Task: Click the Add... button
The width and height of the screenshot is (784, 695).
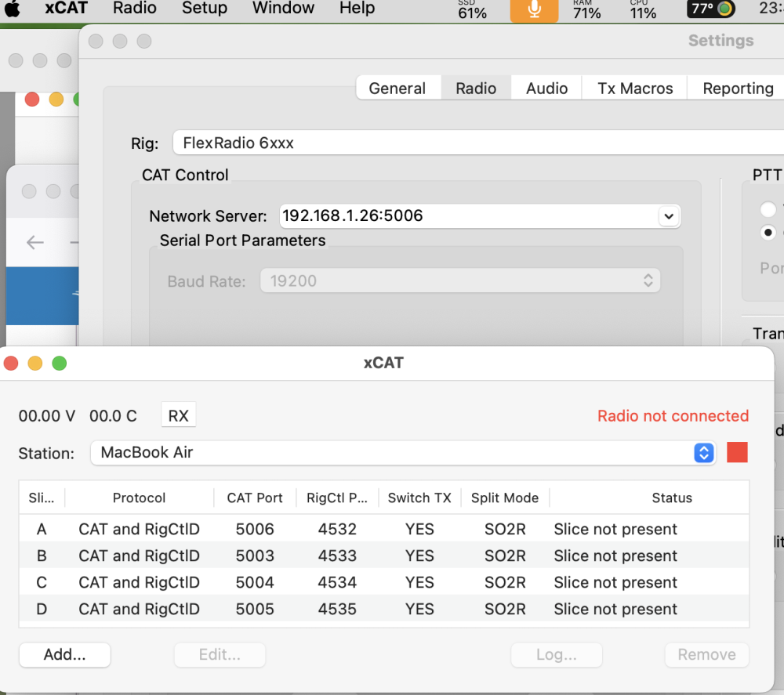Action: [x=64, y=654]
